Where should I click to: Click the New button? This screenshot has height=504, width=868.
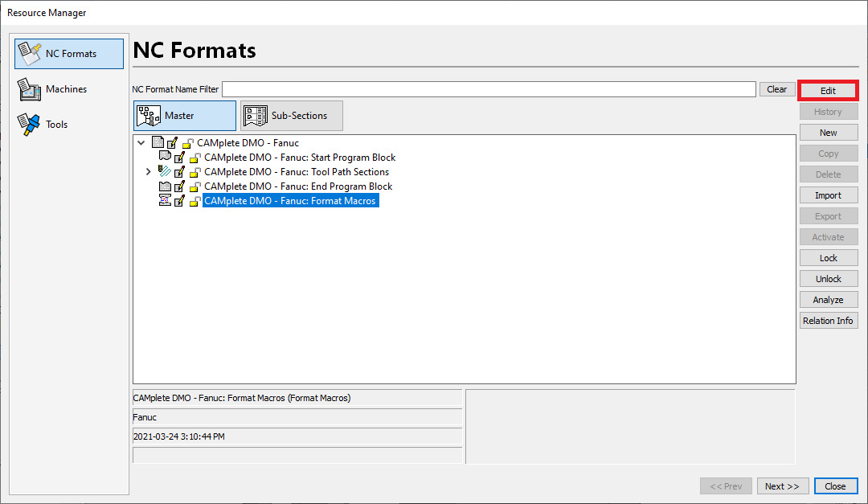[x=829, y=133]
